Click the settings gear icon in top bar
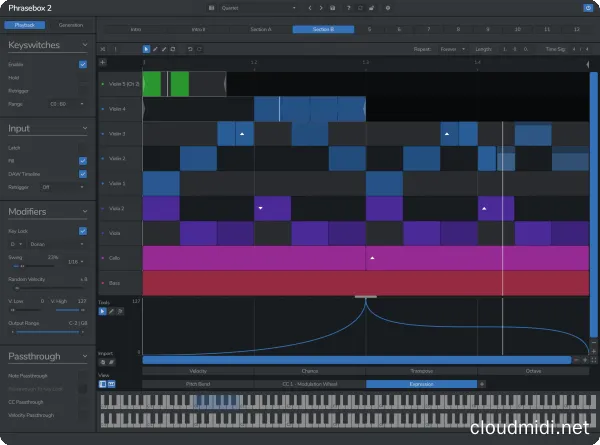 point(388,8)
